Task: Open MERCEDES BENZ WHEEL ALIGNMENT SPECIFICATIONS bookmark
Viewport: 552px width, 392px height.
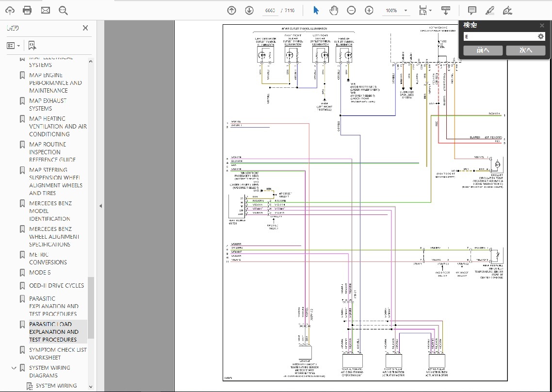Action: coord(54,237)
